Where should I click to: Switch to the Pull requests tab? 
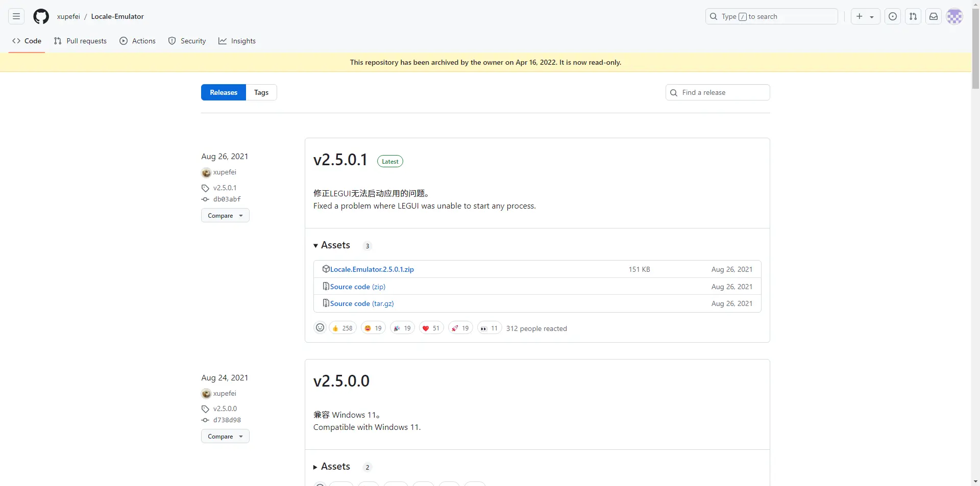(x=80, y=41)
